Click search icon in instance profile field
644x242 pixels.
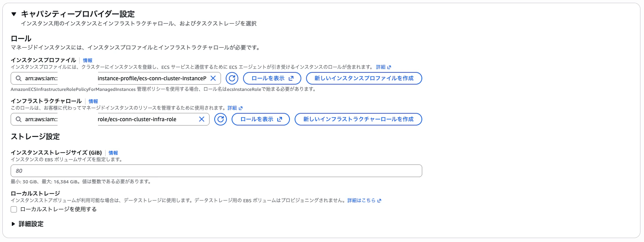[19, 78]
